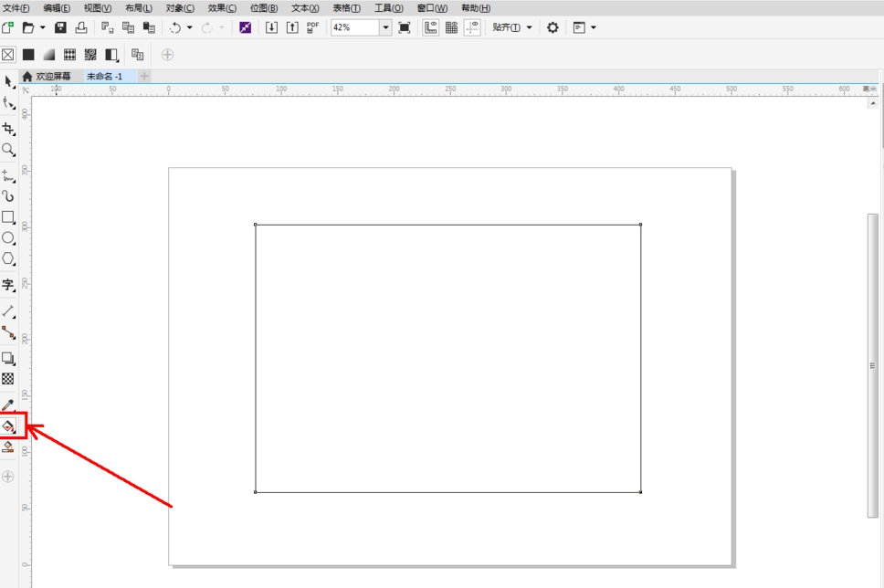Select the Crop tool
The height and width of the screenshot is (588, 884).
coord(8,129)
